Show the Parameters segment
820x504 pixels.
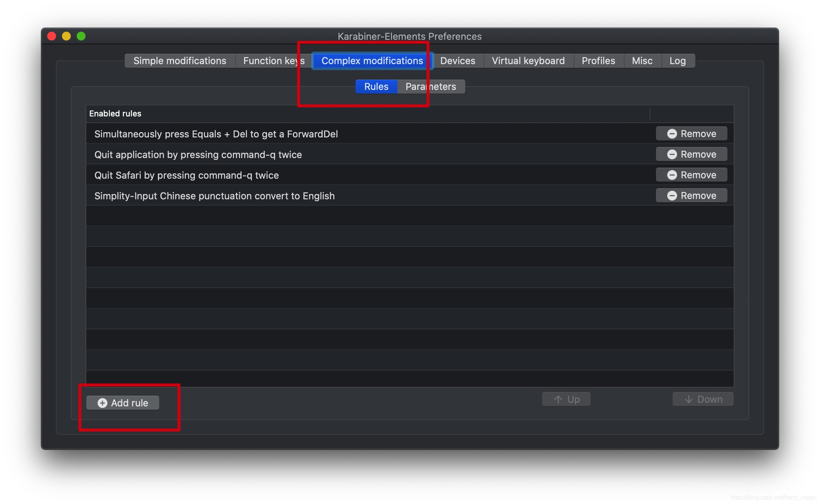click(x=431, y=87)
